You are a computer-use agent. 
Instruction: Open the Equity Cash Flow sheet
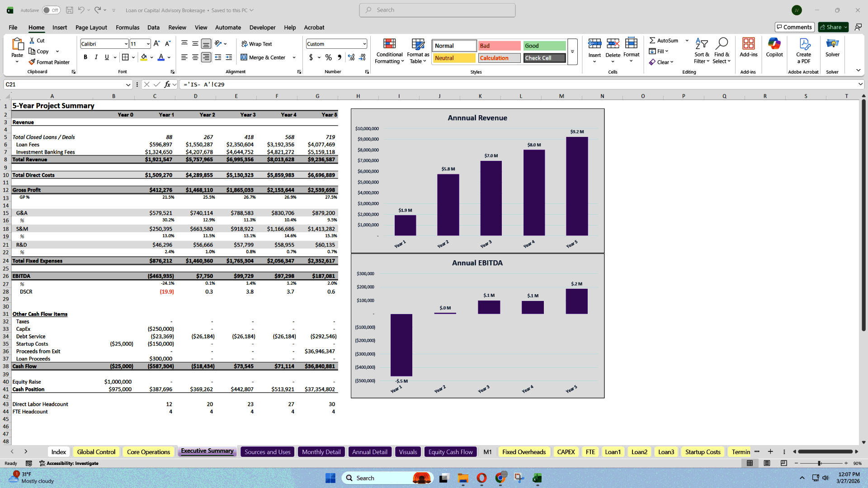pyautogui.click(x=450, y=451)
